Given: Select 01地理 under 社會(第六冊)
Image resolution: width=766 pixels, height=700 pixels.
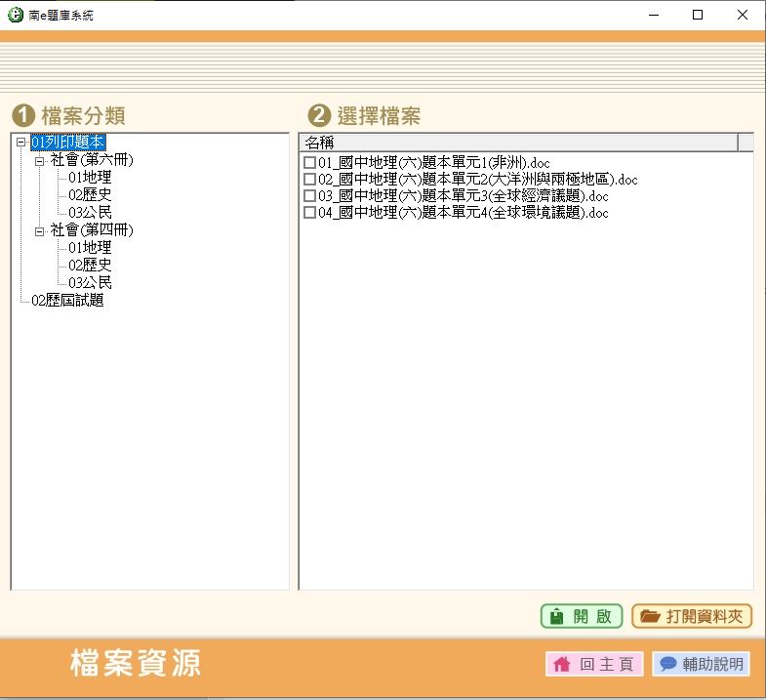Looking at the screenshot, I should click(90, 178).
